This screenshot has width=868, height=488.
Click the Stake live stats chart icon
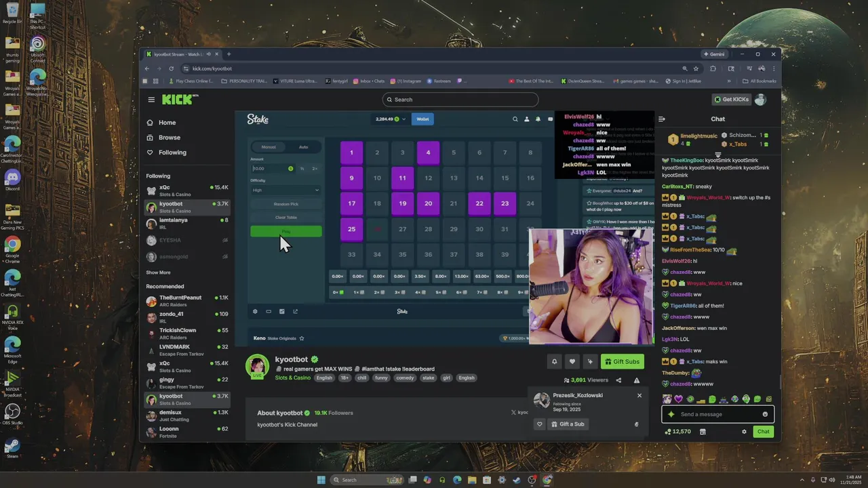pos(282,312)
